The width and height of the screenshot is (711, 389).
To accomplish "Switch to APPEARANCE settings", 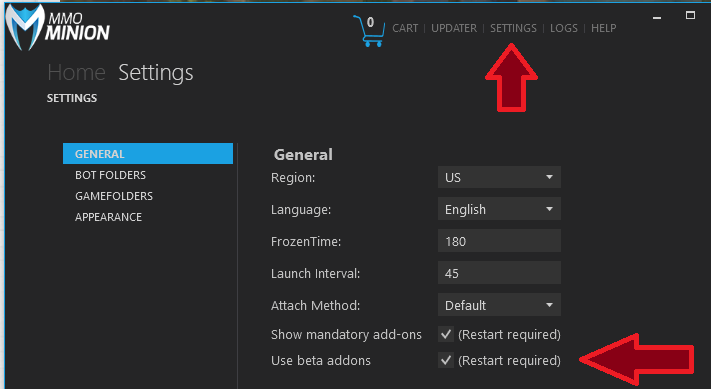I will point(108,217).
